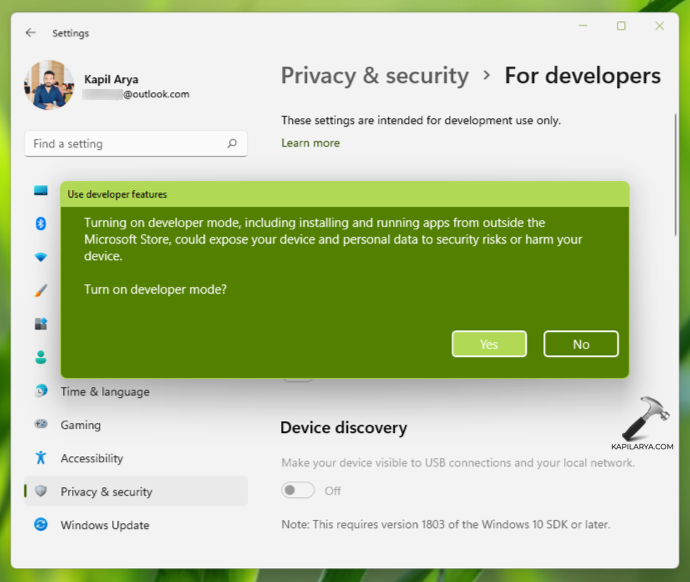Select the Apps icon in sidebar
The height and width of the screenshot is (582, 690).
click(x=41, y=324)
